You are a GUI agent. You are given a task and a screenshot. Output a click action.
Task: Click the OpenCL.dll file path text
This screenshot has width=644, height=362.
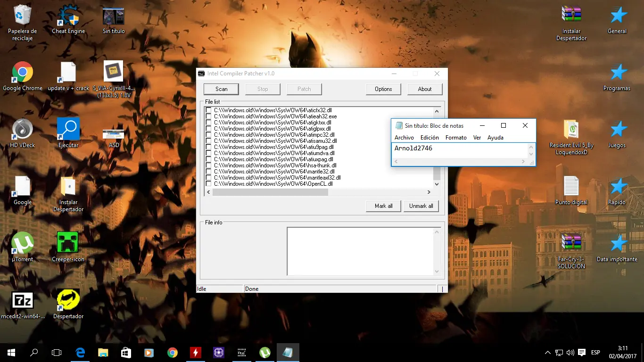[x=273, y=184]
